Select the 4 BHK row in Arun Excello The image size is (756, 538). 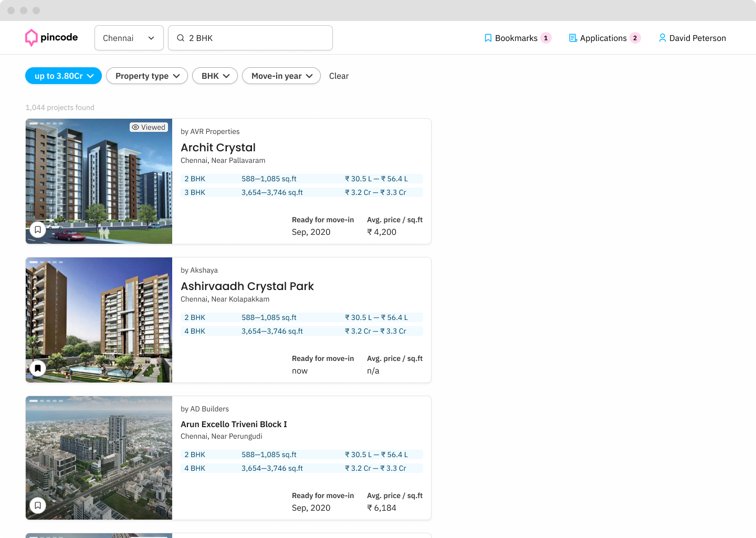click(302, 468)
